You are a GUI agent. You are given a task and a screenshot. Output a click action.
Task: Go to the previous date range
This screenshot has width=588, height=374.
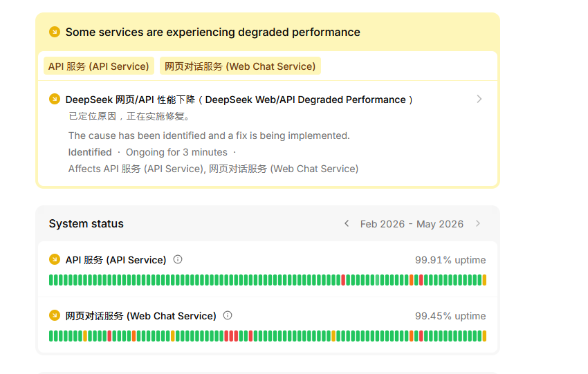(347, 224)
